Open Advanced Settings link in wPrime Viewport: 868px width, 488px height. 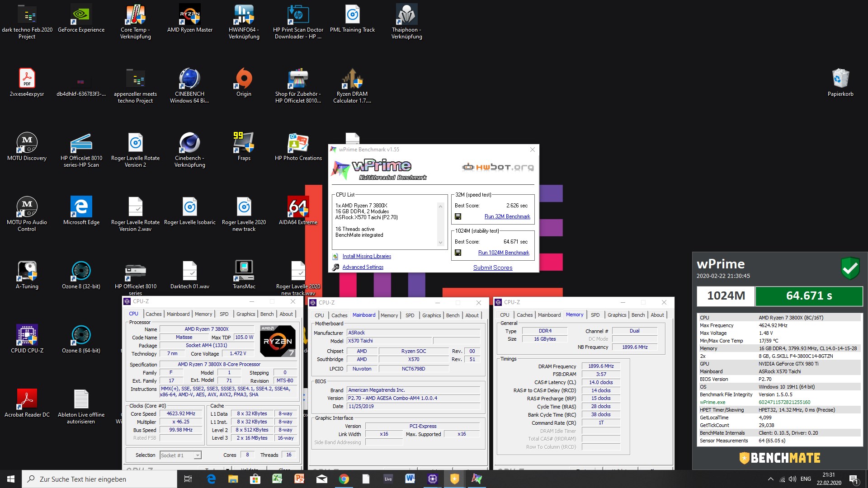(363, 267)
